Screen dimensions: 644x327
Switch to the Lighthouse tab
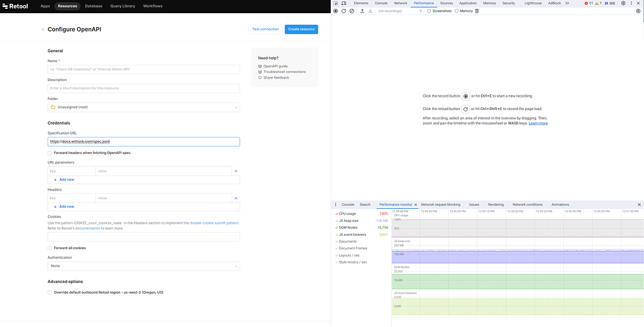pyautogui.click(x=533, y=3)
